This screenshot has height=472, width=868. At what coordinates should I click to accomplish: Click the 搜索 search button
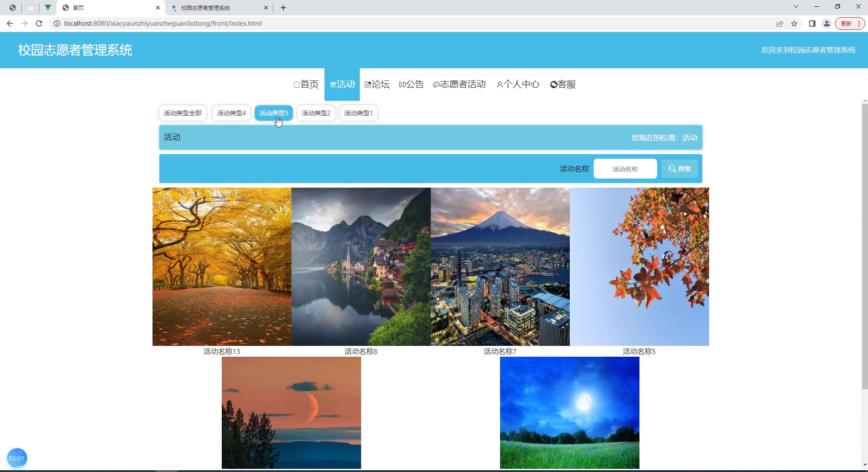coord(679,169)
